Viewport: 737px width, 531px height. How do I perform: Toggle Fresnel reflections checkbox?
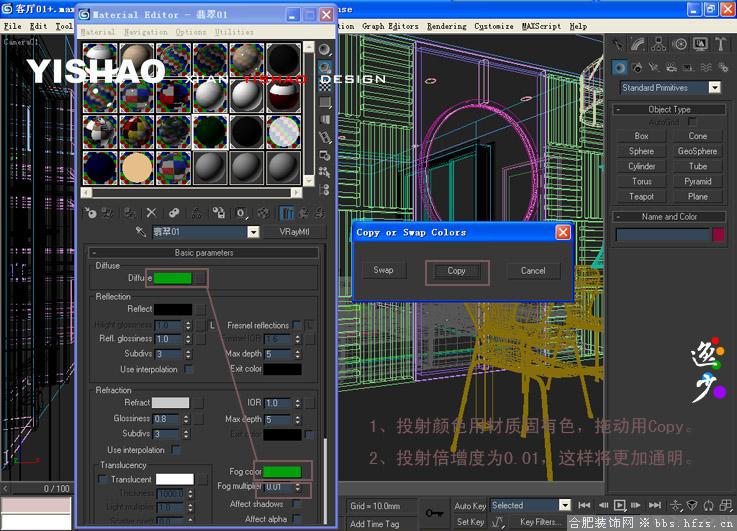pos(297,325)
